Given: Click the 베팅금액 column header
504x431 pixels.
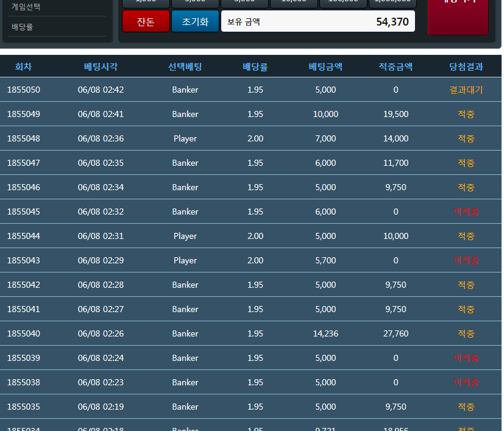Looking at the screenshot, I should point(325,66).
